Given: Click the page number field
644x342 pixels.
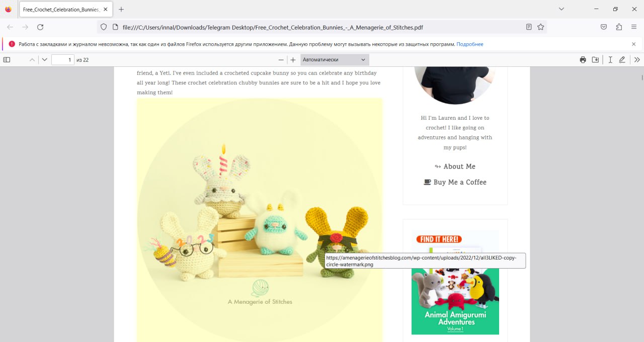Looking at the screenshot, I should click(x=63, y=60).
